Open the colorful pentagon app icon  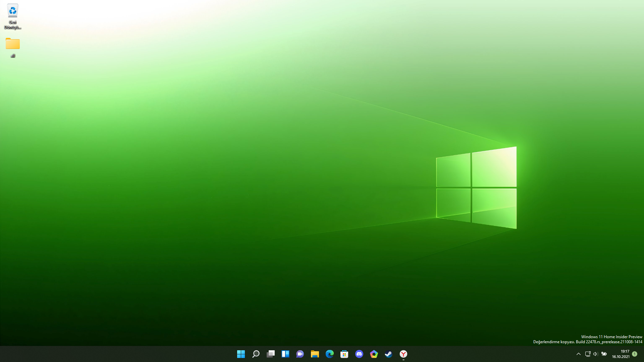click(374, 354)
